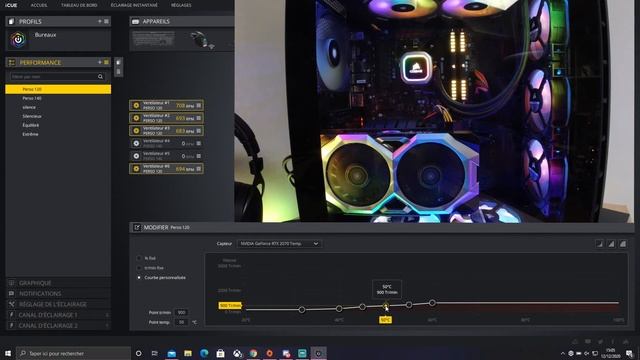Apply the extreme curve preset shape icon
Viewport: 640px width, 360px height.
[623, 244]
